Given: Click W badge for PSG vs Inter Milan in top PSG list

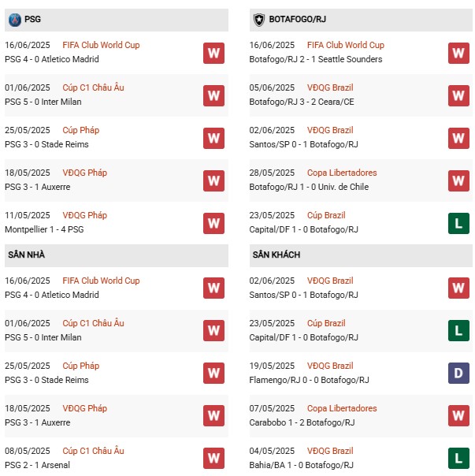Looking at the screenshot, I should point(213,95).
